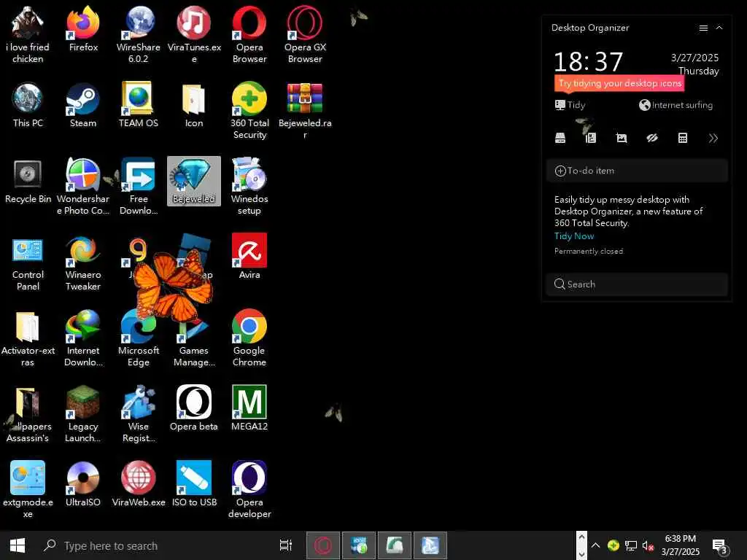Select the Firefox desktop shortcut
Screen dimensions: 747x560
click(x=83, y=29)
